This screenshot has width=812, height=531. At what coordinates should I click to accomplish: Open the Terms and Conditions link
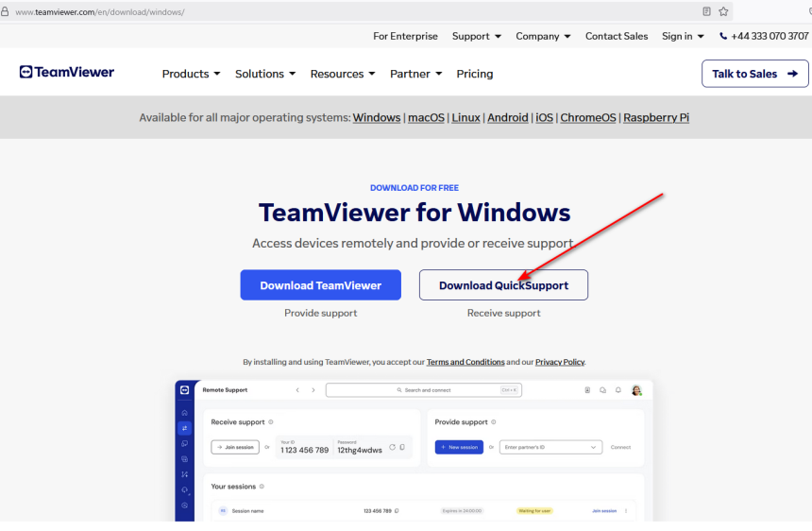[x=465, y=362]
